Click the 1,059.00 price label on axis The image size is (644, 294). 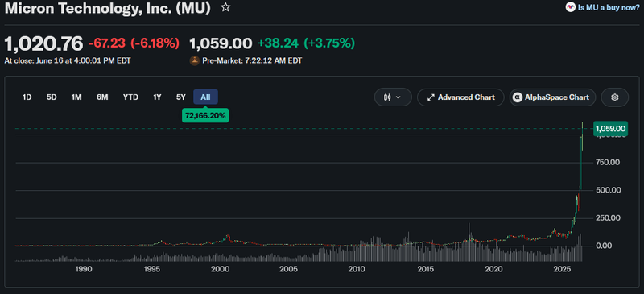tap(610, 129)
